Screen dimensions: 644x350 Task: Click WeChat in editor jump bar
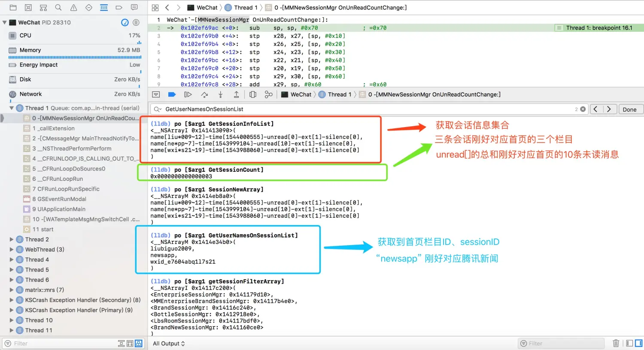(203, 7)
